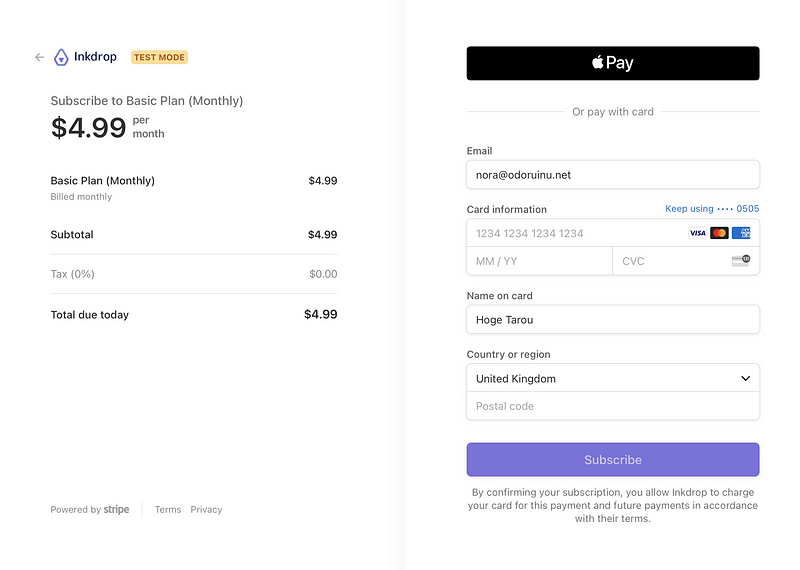This screenshot has width=800, height=570.
Task: Click the American Express card icon
Action: point(741,233)
